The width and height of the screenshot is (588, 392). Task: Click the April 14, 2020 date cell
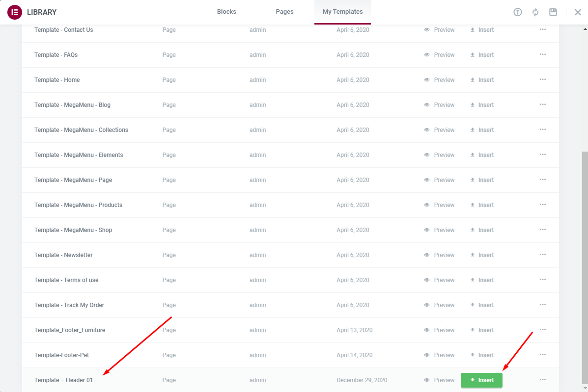point(354,355)
